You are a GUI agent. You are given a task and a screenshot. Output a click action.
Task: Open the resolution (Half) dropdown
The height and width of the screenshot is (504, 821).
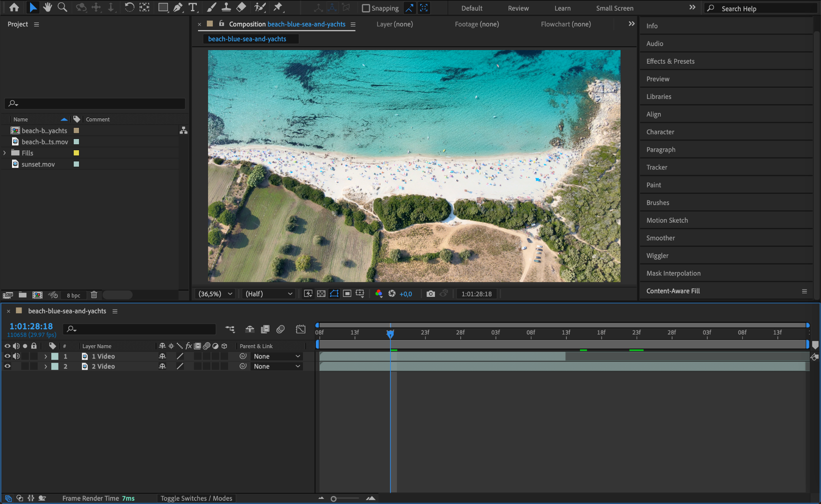pyautogui.click(x=269, y=294)
